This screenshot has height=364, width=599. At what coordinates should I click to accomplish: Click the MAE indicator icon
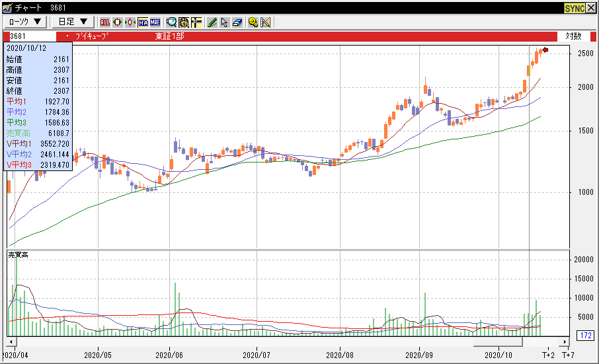[x=155, y=22]
